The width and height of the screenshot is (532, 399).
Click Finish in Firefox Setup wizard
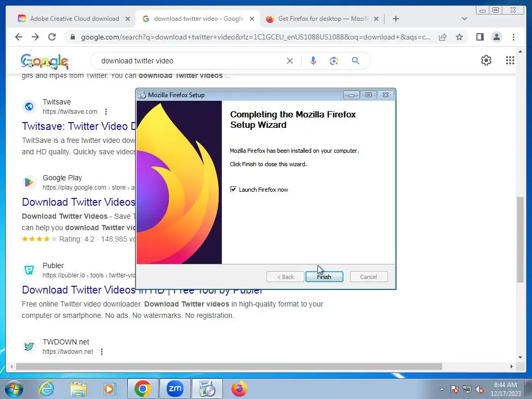click(x=324, y=277)
